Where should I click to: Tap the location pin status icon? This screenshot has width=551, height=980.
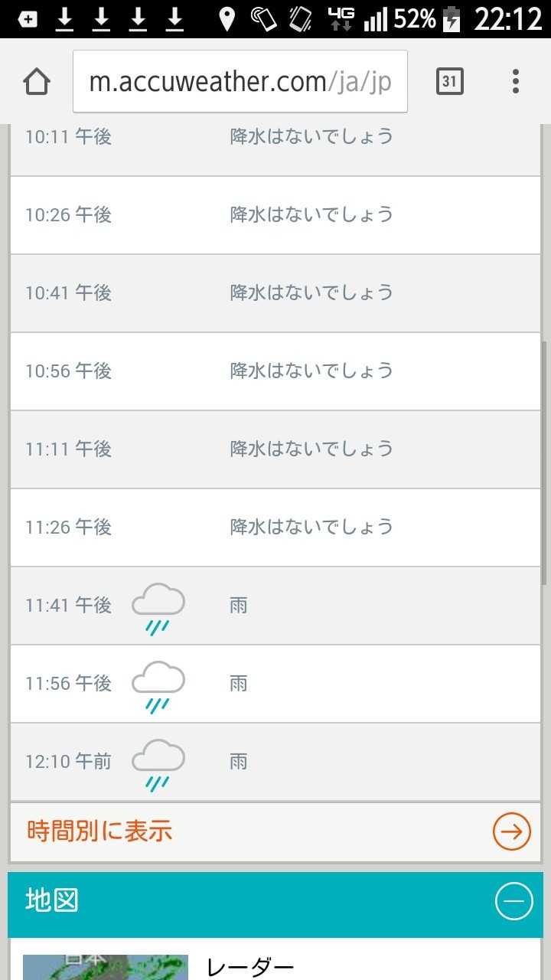click(x=227, y=19)
